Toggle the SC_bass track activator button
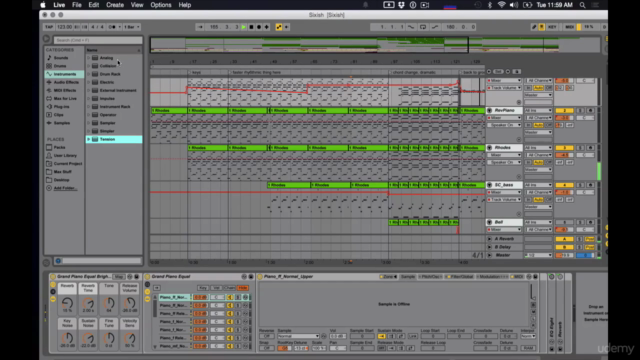This screenshot has height=360, width=640. click(x=564, y=185)
